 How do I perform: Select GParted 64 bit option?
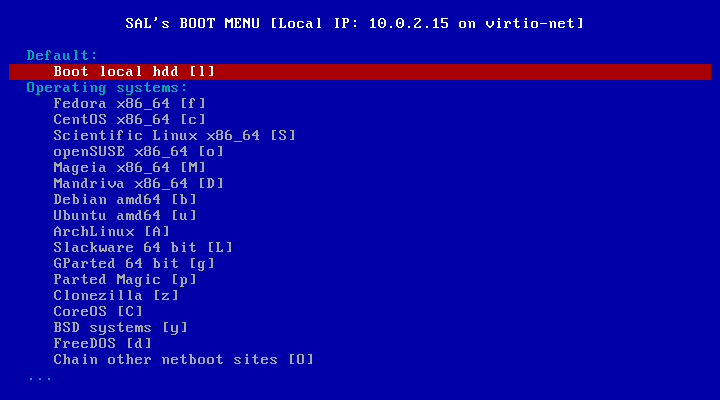(x=134, y=264)
